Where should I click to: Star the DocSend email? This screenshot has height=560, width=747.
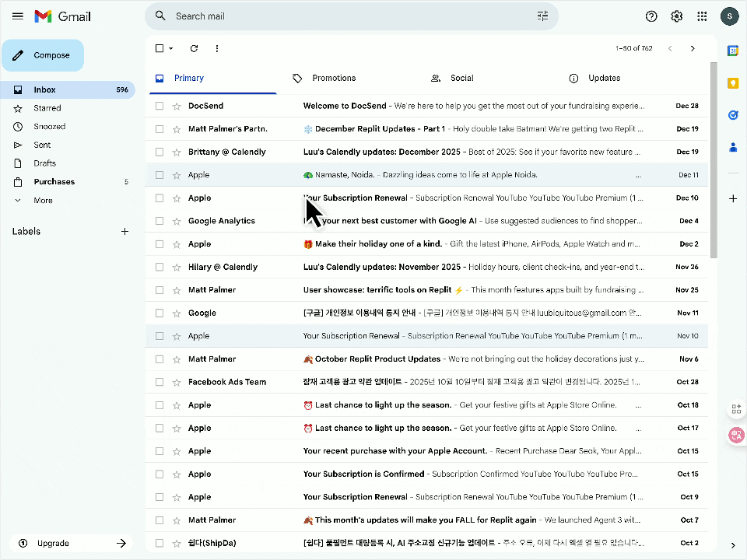[177, 106]
